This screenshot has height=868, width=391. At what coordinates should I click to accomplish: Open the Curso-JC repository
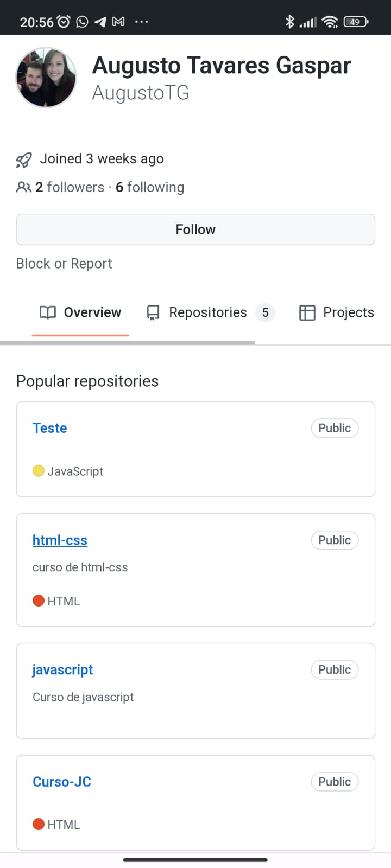62,782
